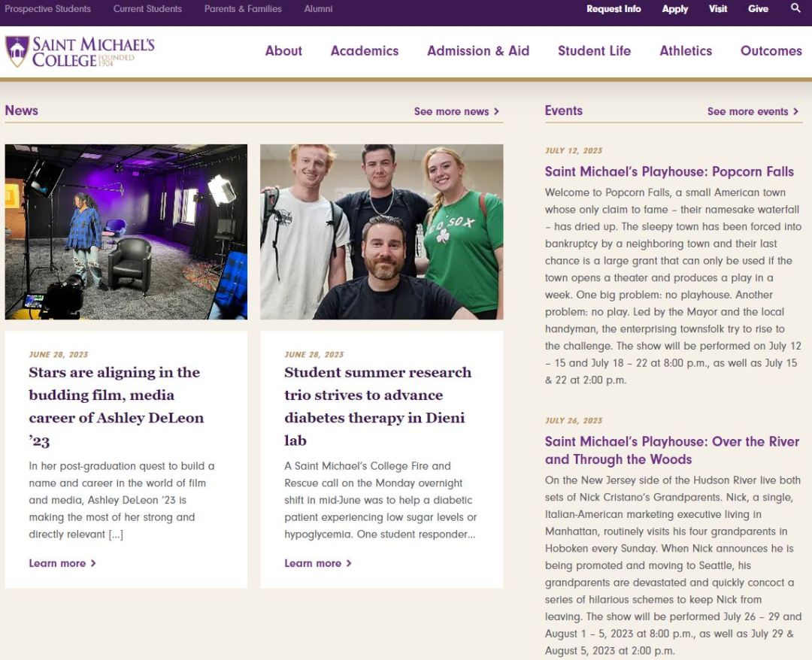812x660 pixels.
Task: Open the Parents & Families link
Action: pyautogui.click(x=243, y=9)
